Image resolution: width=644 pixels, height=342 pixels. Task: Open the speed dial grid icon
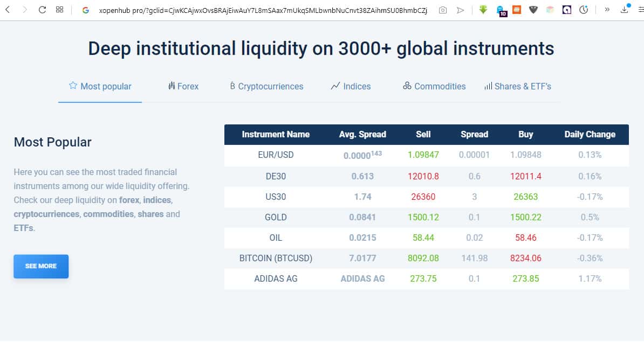[60, 10]
